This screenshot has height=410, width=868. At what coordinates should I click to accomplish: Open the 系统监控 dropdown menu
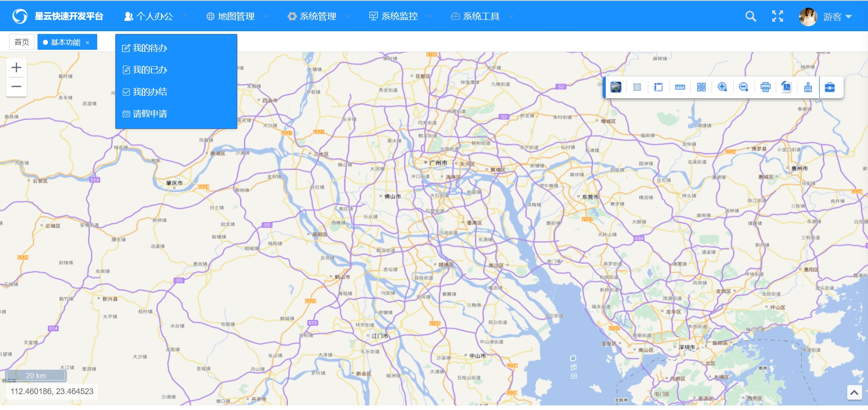pos(400,16)
